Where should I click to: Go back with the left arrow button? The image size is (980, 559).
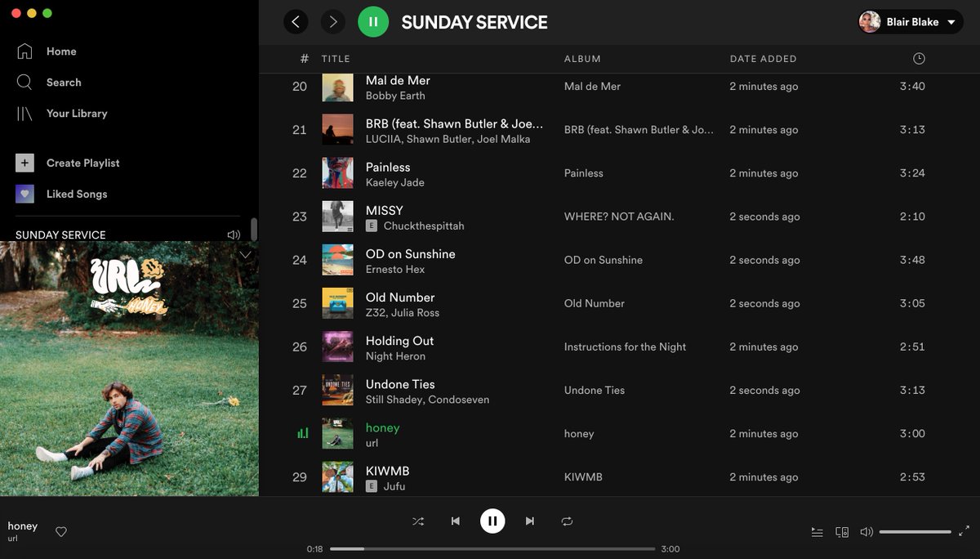[296, 22]
